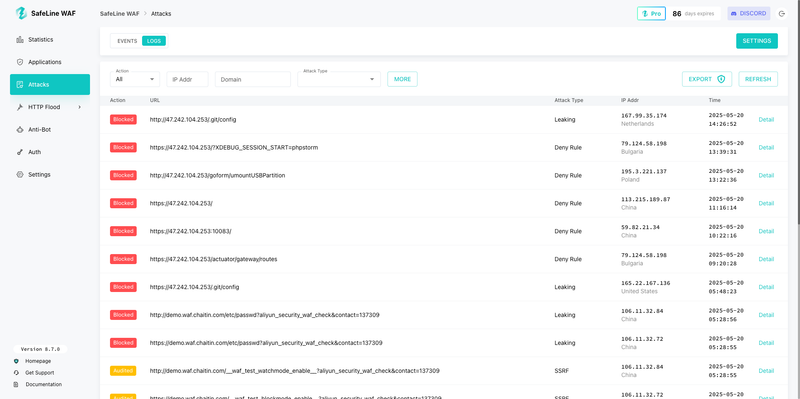This screenshot has width=800, height=399.
Task: Click the Discord logo icon
Action: tap(735, 14)
